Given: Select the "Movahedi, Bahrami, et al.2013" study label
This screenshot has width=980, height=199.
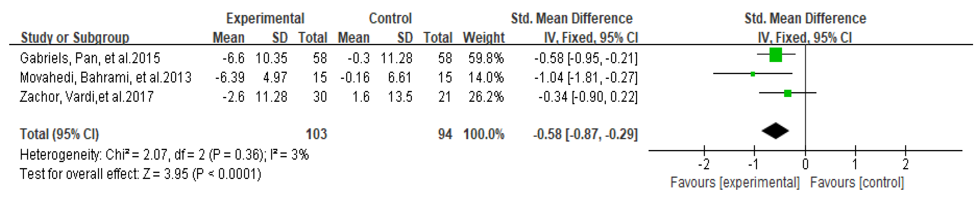Looking at the screenshot, I should pyautogui.click(x=105, y=78).
